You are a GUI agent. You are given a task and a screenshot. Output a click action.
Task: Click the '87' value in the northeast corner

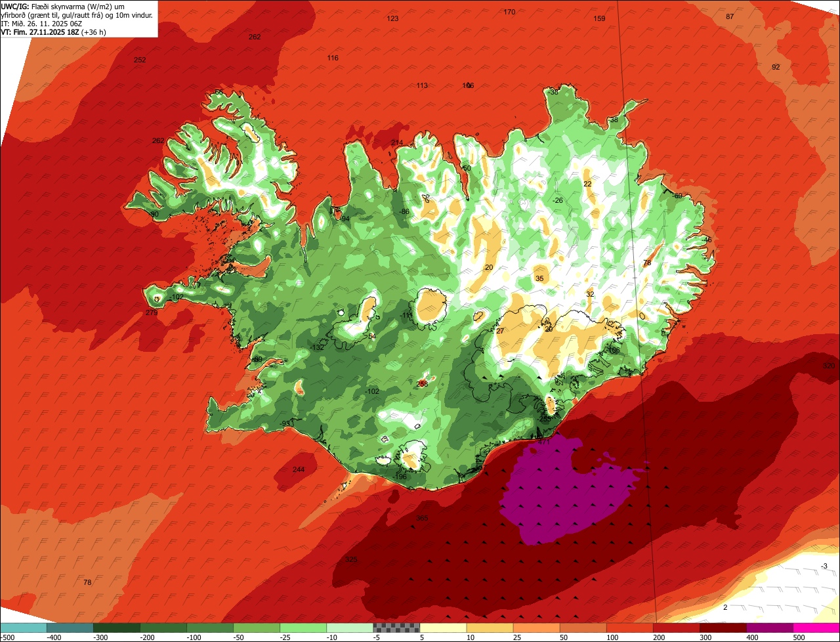[x=730, y=16]
